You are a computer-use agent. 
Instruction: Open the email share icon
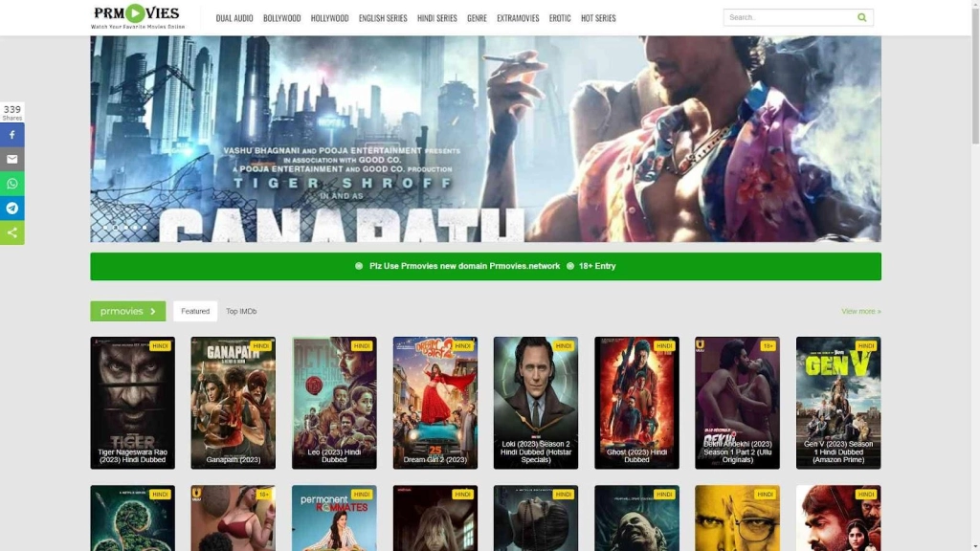coord(11,159)
